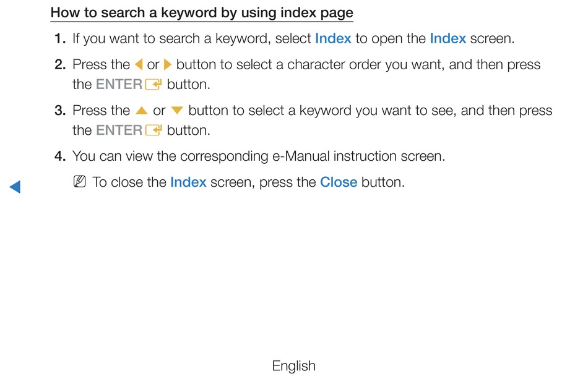The width and height of the screenshot is (588, 379).
Task: Click the orange down arrow in step 3
Action: [x=176, y=111]
